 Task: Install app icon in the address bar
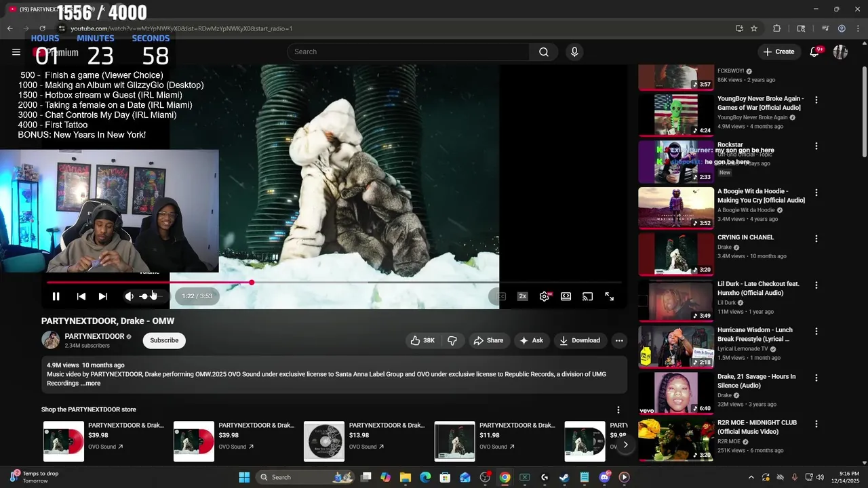point(739,28)
